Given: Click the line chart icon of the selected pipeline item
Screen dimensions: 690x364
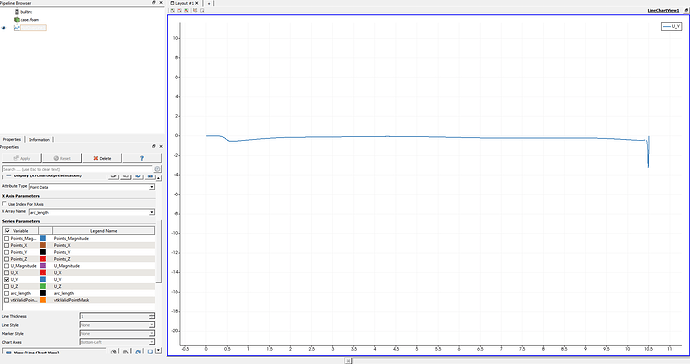Looking at the screenshot, I should [17, 28].
